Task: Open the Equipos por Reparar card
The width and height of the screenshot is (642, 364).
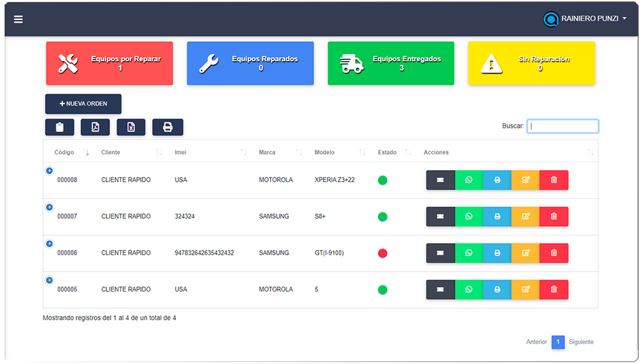Action: point(109,64)
